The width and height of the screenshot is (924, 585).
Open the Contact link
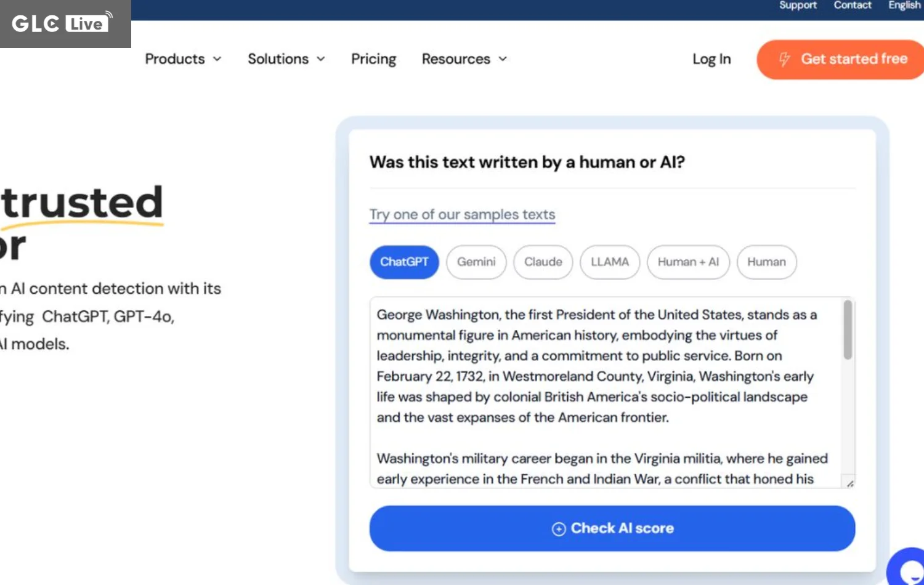[853, 6]
